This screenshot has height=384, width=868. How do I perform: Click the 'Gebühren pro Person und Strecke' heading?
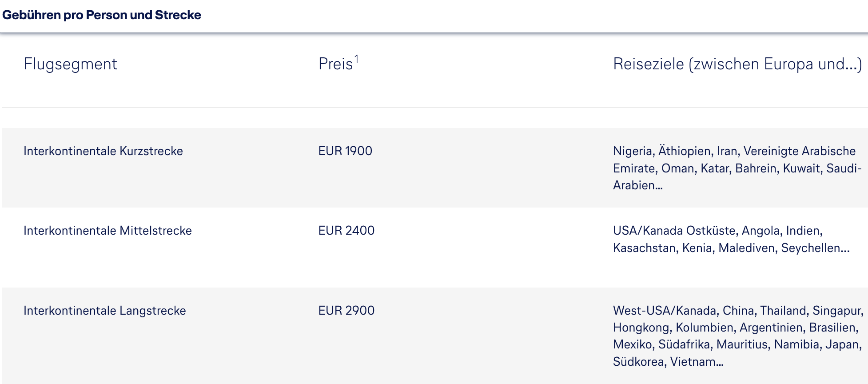coord(102,15)
